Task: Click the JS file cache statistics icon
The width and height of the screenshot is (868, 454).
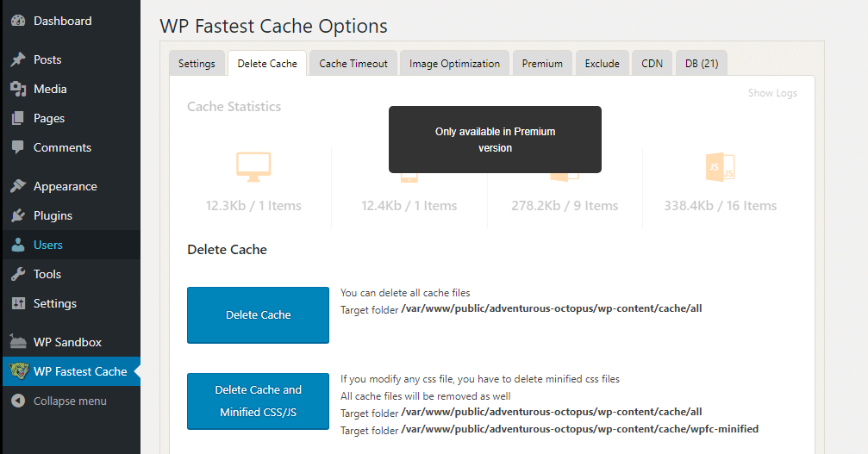Action: point(720,167)
